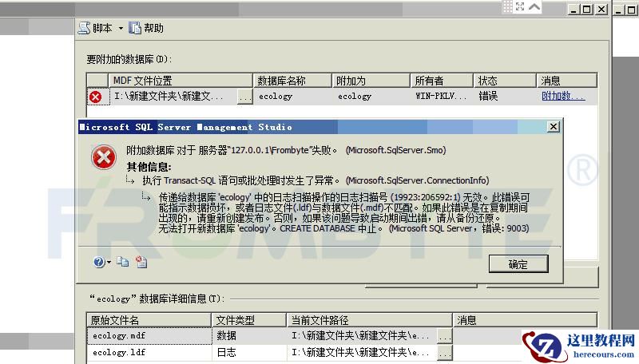Click the large red error icon in dialog
This screenshot has height=364, width=639.
point(104,157)
